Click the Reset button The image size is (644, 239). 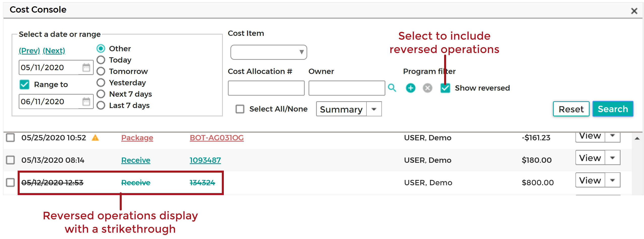[x=571, y=109]
